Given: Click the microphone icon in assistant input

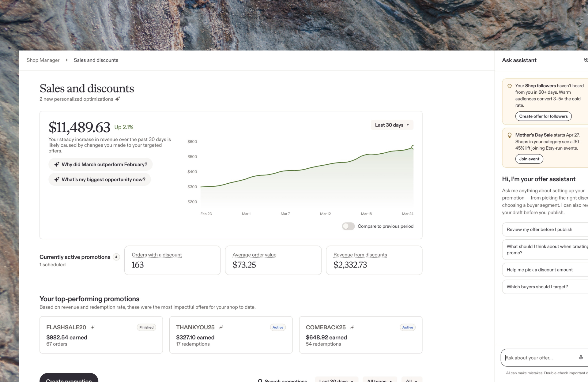Looking at the screenshot, I should [581, 358].
